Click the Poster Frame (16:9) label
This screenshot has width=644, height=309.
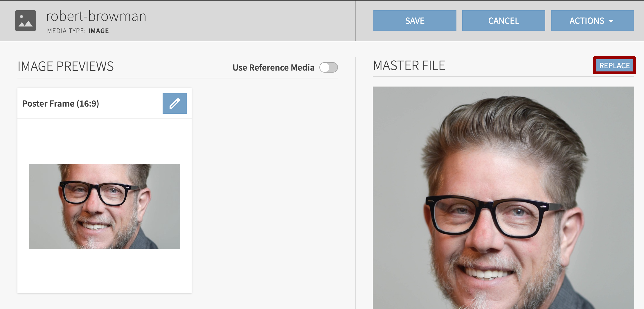[x=61, y=103]
